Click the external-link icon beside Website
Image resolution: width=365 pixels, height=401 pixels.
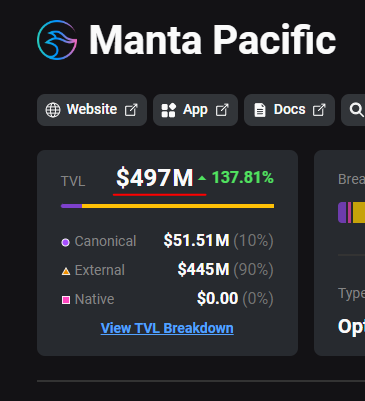coord(131,110)
